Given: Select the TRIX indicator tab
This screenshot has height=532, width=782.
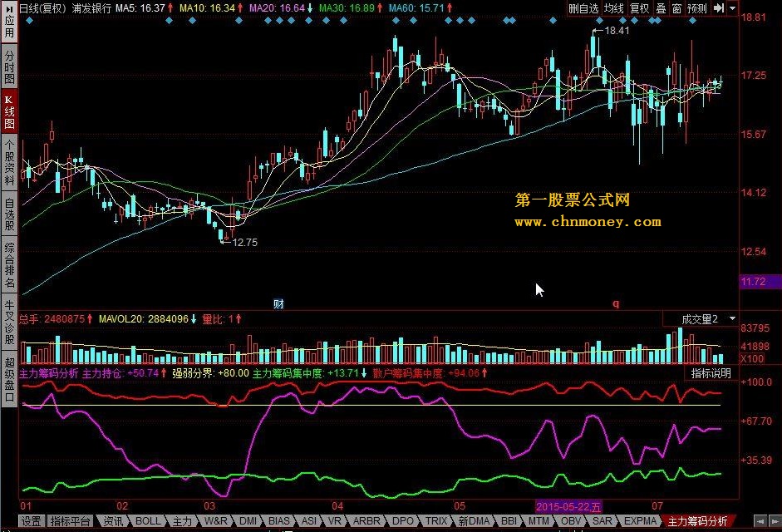Looking at the screenshot, I should pyautogui.click(x=436, y=521).
